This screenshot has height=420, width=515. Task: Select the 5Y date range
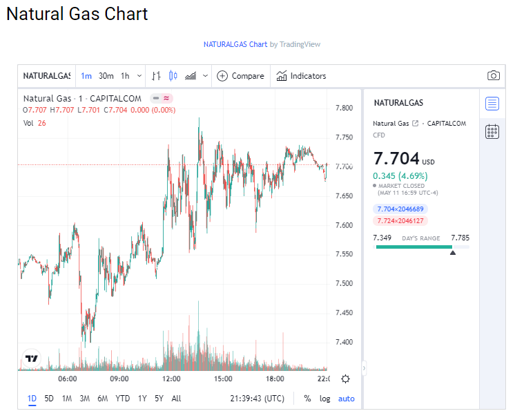click(159, 399)
